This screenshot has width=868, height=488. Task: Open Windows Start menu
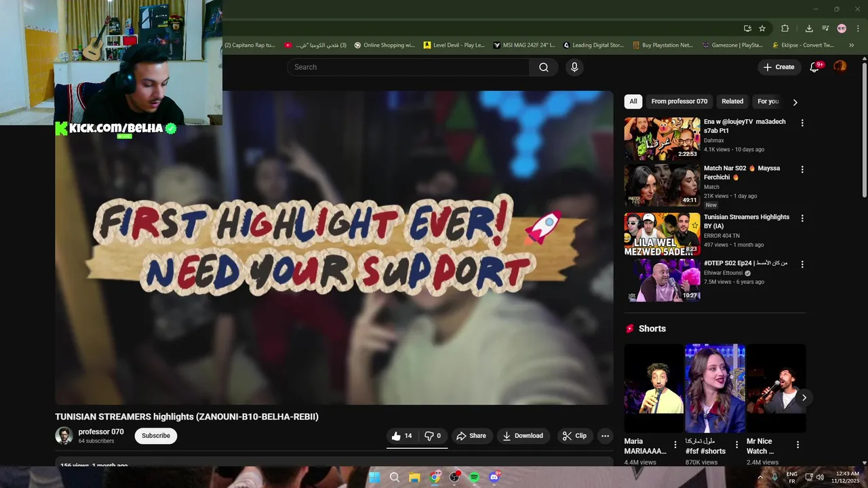(x=374, y=477)
